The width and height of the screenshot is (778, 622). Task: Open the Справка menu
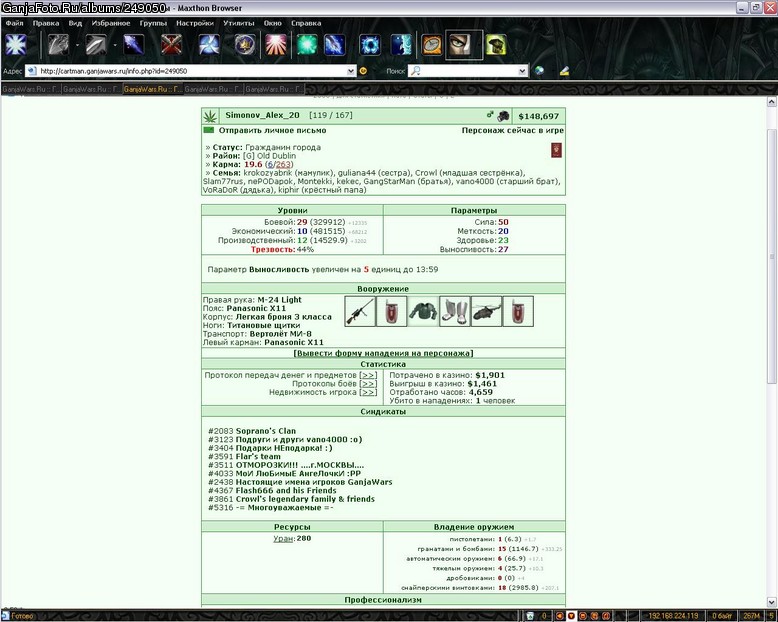[306, 23]
